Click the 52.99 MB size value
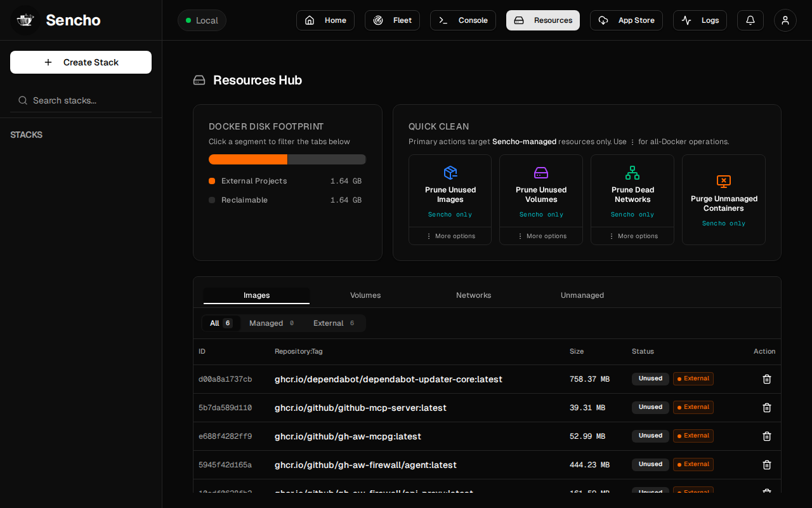Viewport: 812px width, 508px height. tap(587, 436)
